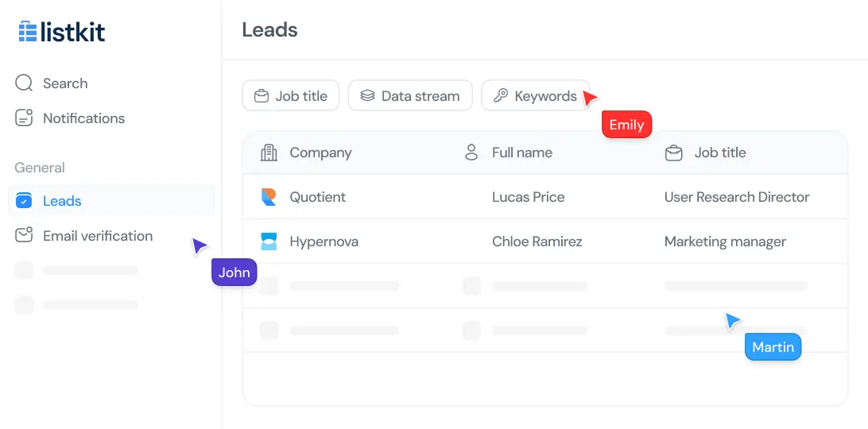Click the person icon in Full name header
This screenshot has height=429, width=868.
point(471,153)
